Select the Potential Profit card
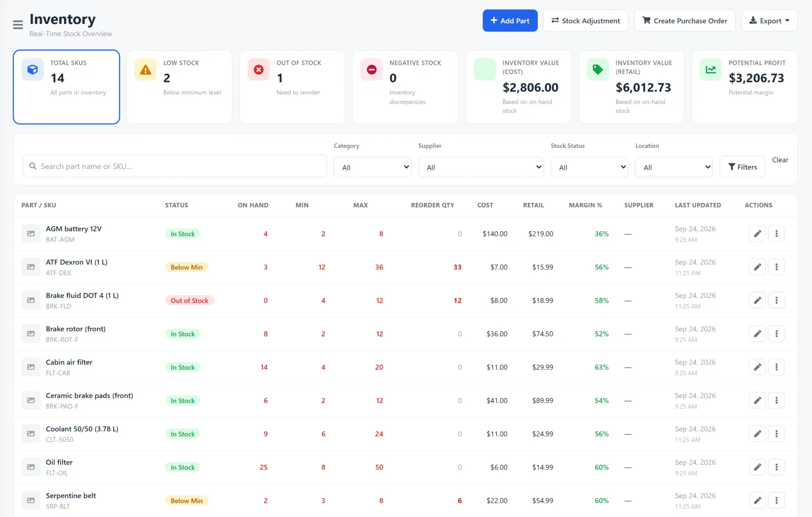 745,87
